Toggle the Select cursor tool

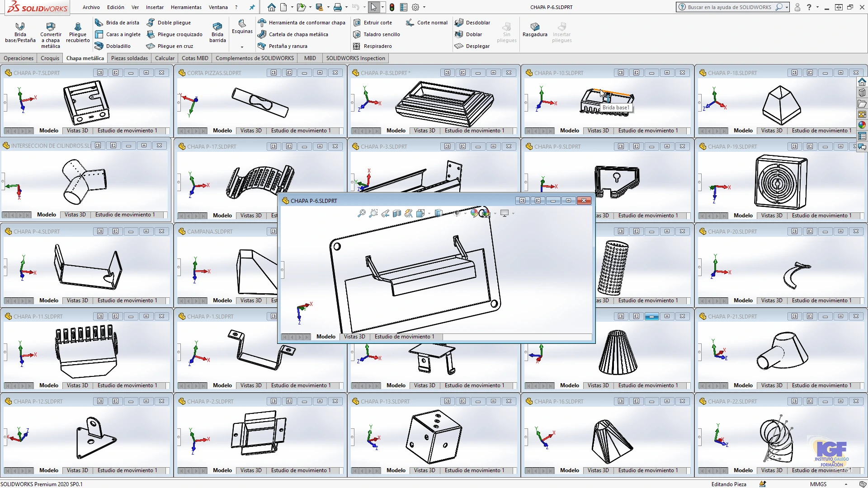373,7
